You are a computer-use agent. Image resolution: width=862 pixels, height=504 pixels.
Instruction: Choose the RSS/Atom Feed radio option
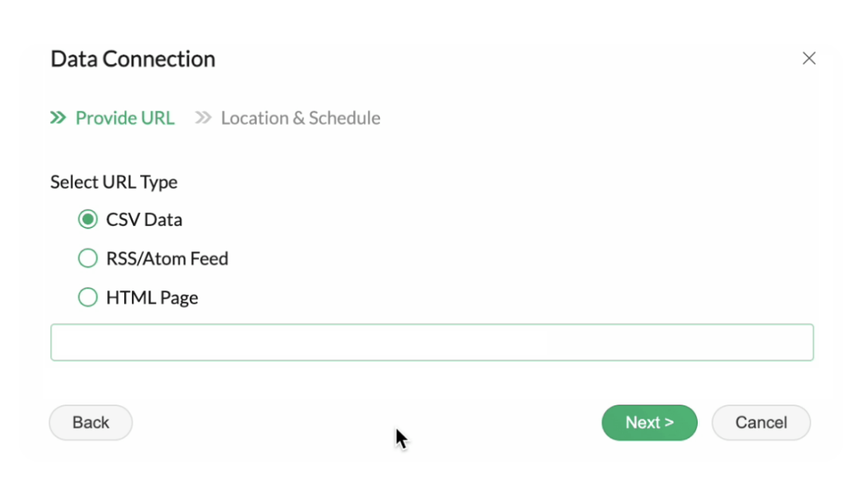tap(87, 258)
